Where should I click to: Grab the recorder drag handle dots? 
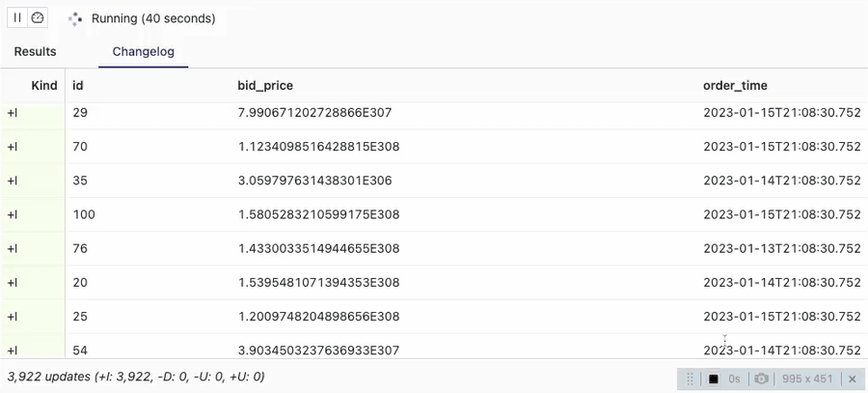click(690, 379)
